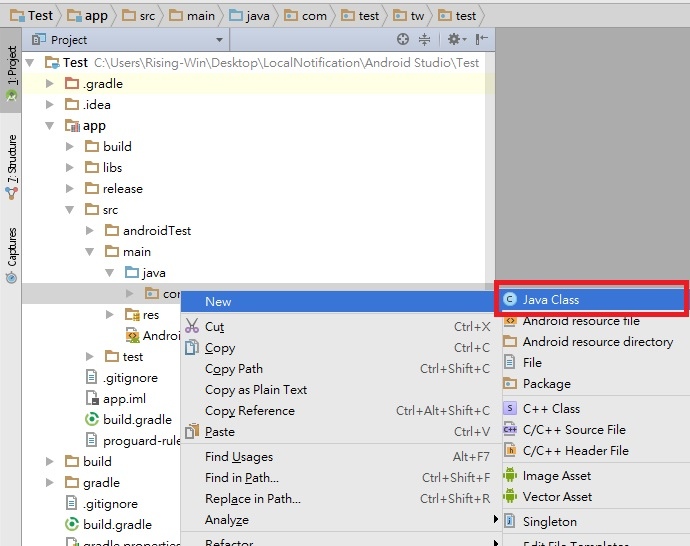
Task: Select the proguard-rules file in the tree
Action: [132, 441]
